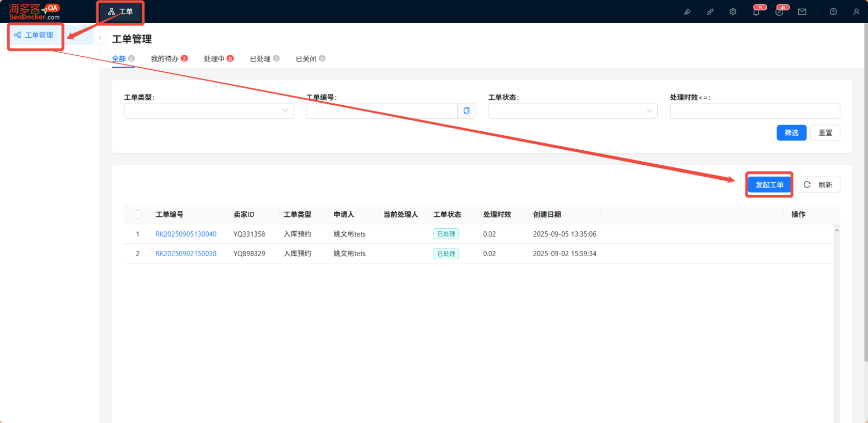This screenshot has width=868, height=423.
Task: Open settings via the gear icon
Action: (x=733, y=12)
